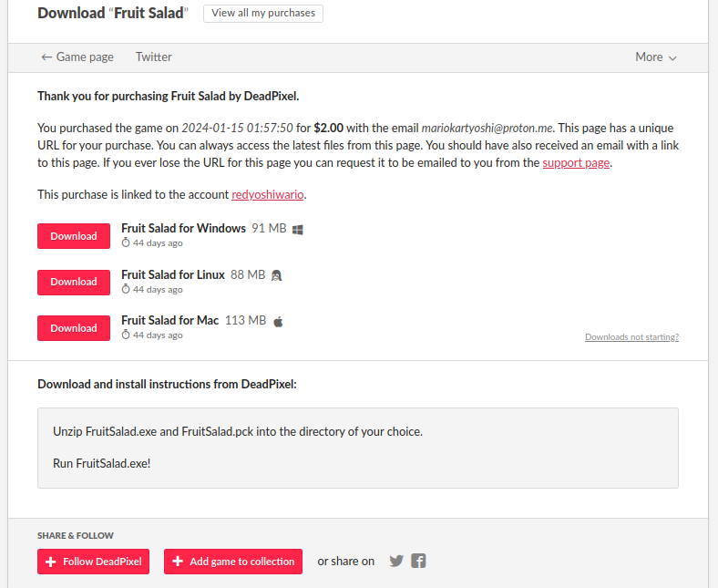The image size is (718, 588).
Task: Click the Apple logo icon
Action: coord(279,321)
